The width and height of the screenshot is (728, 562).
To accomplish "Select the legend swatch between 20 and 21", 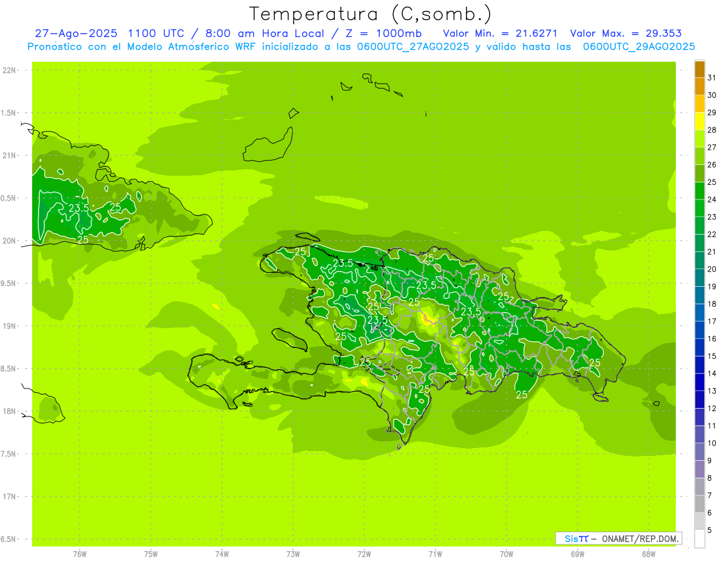I will 699,260.
